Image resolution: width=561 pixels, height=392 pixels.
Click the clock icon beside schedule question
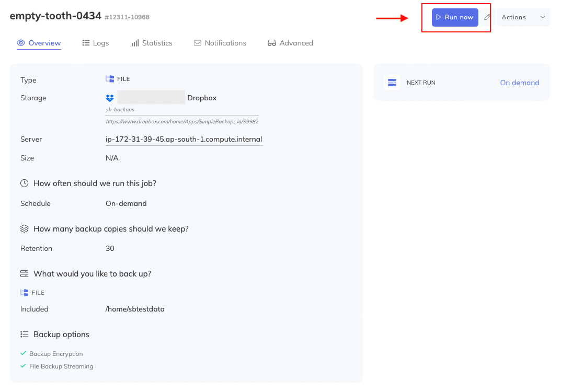[25, 183]
